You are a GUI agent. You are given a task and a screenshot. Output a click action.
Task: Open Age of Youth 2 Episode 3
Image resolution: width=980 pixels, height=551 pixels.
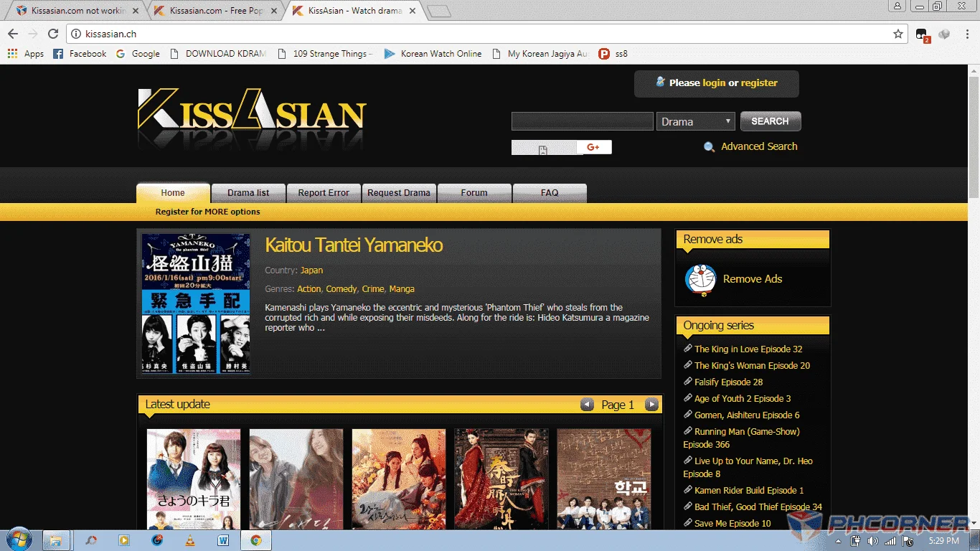pos(743,399)
